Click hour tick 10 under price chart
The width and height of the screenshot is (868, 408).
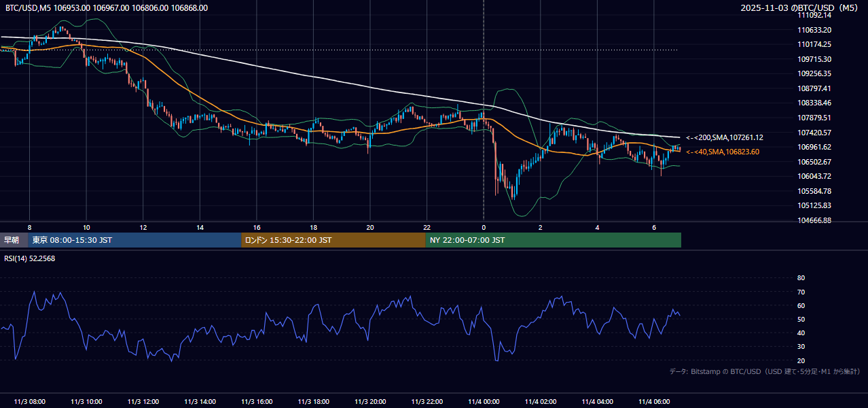pyautogui.click(x=86, y=227)
